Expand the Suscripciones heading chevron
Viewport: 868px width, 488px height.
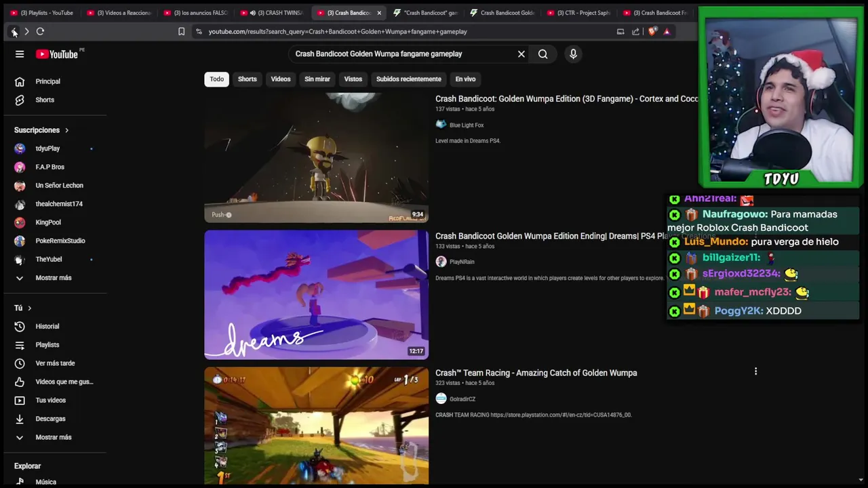coord(66,130)
